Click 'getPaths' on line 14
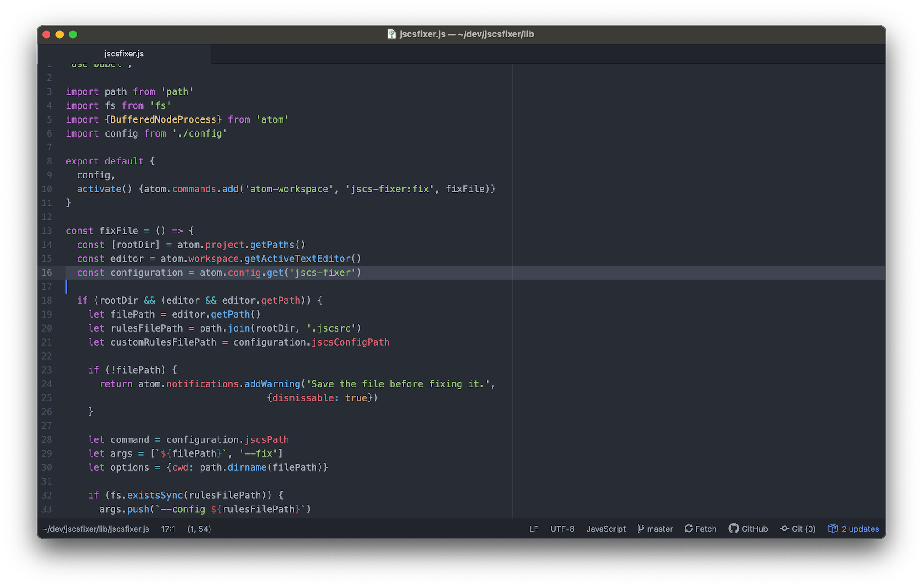 pyautogui.click(x=272, y=245)
